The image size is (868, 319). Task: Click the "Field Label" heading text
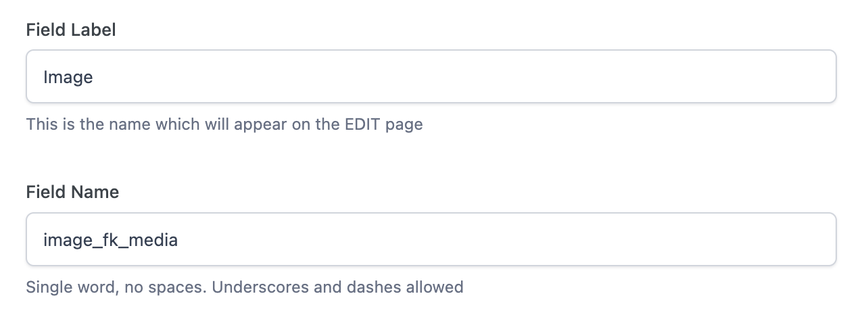tap(71, 30)
